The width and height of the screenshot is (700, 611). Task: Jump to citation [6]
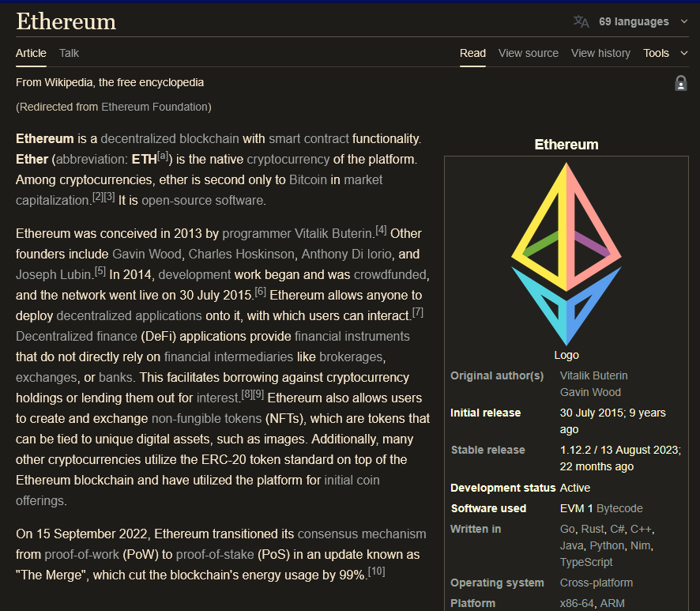coord(260,292)
